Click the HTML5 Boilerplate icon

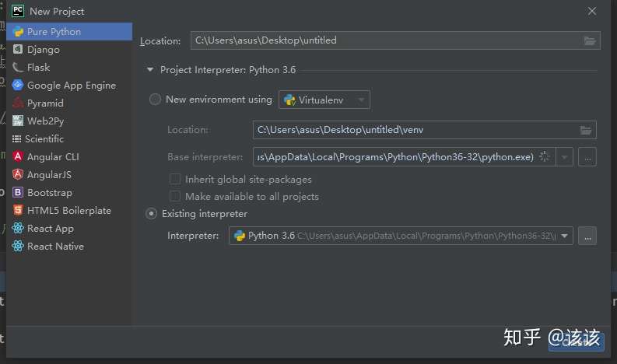coord(19,211)
